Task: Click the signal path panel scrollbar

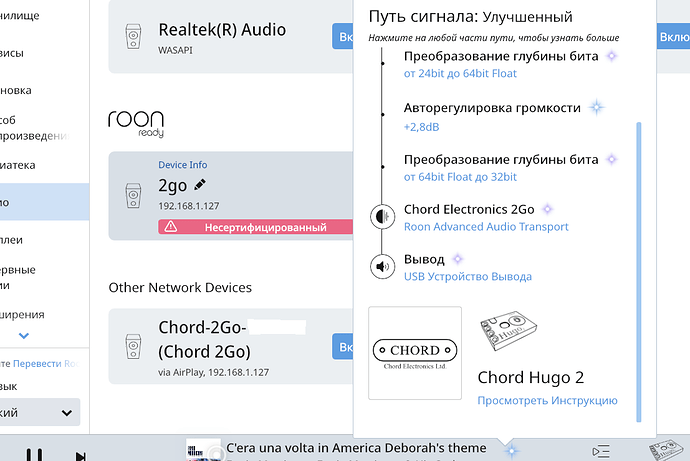Action: pyautogui.click(x=639, y=272)
